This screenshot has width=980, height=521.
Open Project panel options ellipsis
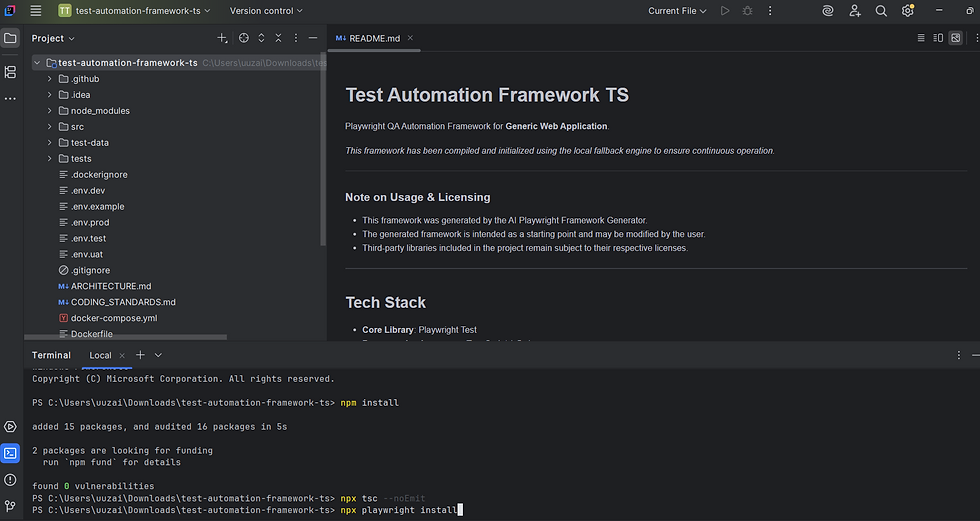[x=296, y=38]
